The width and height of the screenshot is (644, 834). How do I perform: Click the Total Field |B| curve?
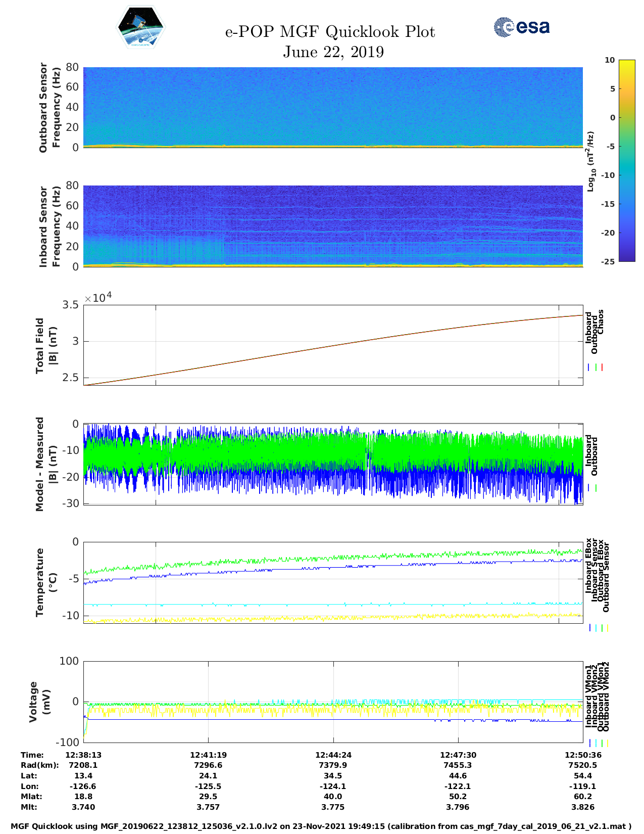point(333,345)
